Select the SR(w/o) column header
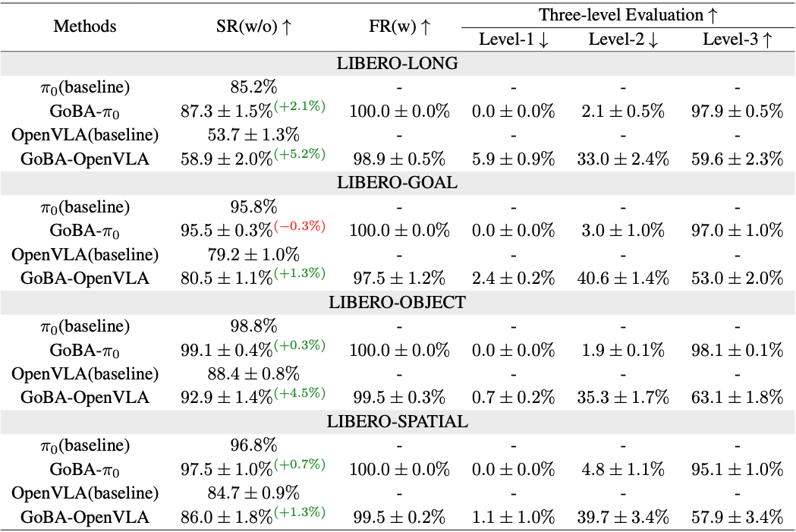This screenshot has height=532, width=796. (253, 26)
